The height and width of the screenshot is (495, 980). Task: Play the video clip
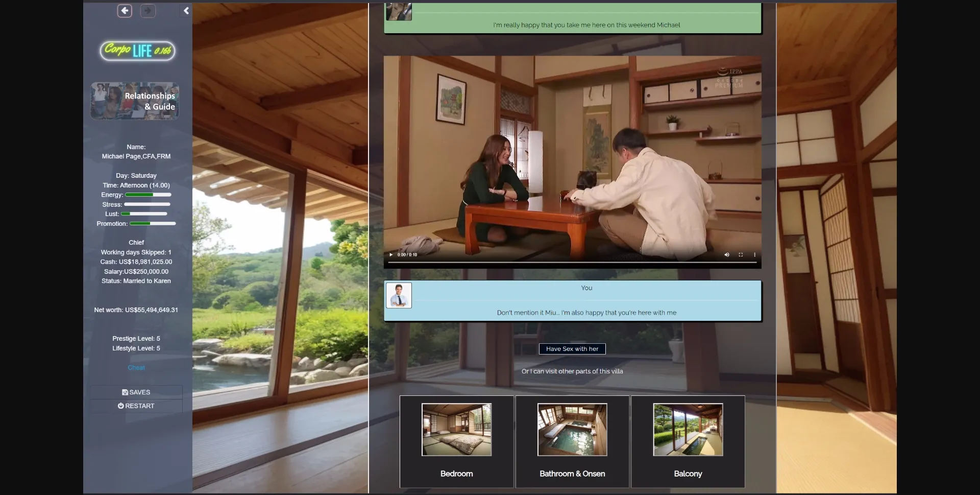(391, 254)
